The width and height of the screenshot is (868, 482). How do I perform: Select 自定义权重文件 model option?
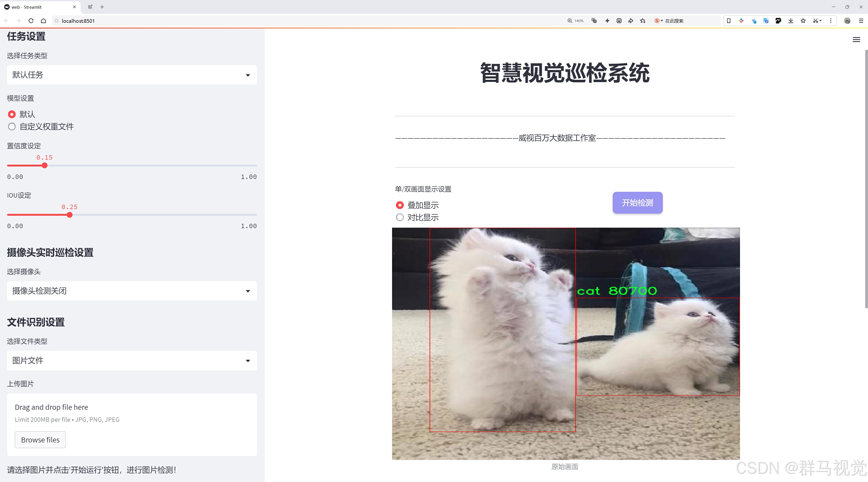[12, 127]
